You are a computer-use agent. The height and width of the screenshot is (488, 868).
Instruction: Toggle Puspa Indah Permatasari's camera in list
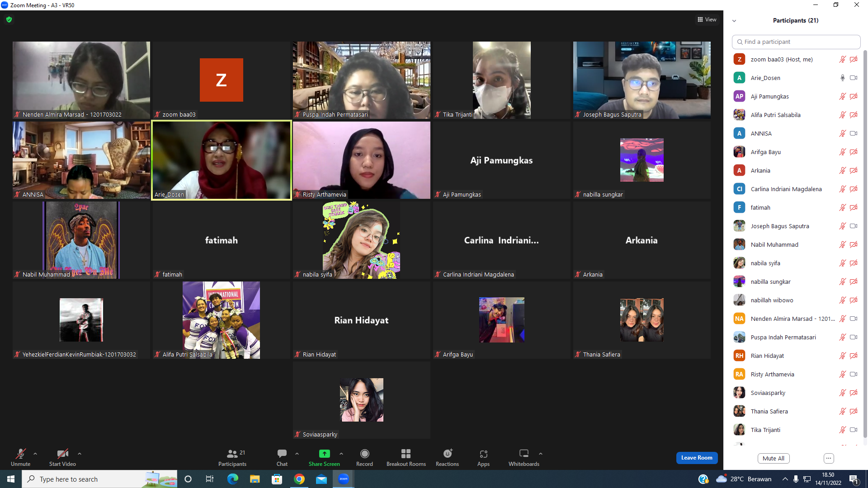click(854, 337)
